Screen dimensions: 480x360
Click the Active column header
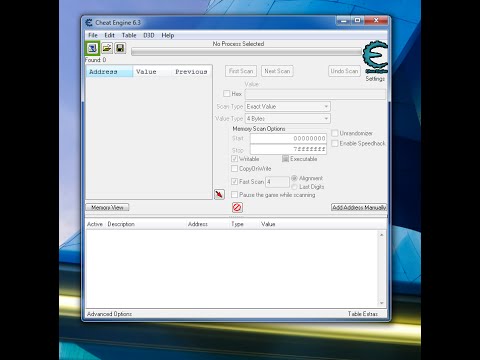(x=95, y=224)
